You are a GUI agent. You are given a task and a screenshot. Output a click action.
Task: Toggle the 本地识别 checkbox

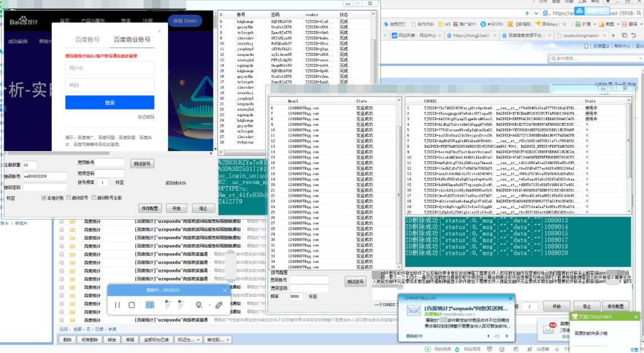click(44, 198)
